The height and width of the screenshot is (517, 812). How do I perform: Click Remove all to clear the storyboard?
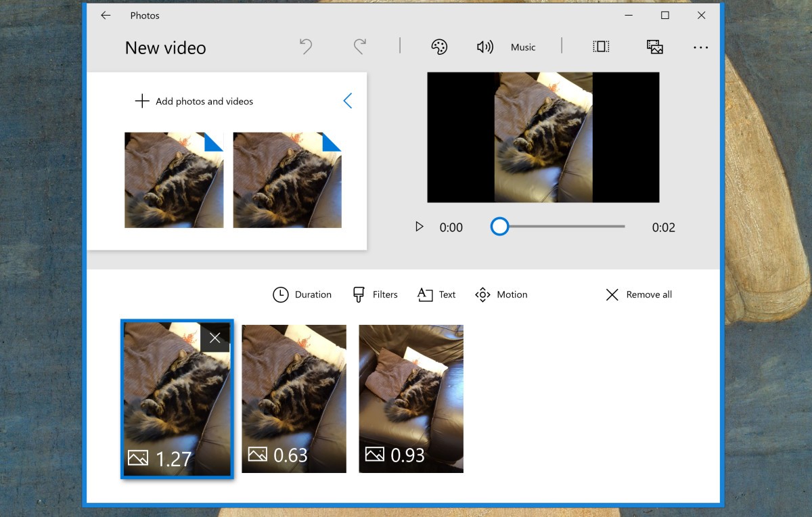coord(637,294)
